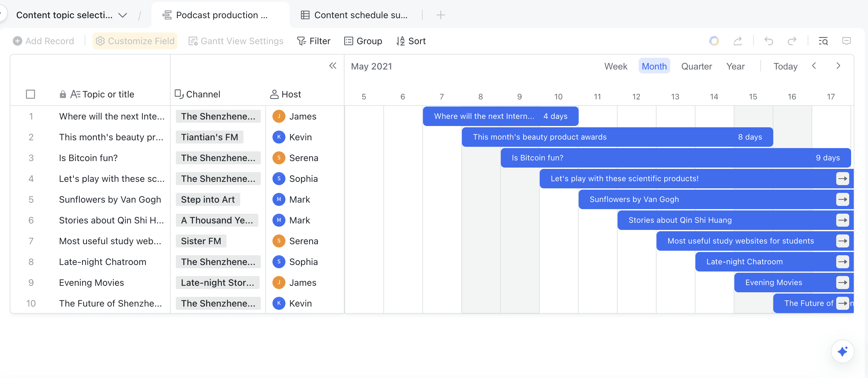Switch timeline scale to Week
Screen dimensions: 868x378
click(x=615, y=66)
